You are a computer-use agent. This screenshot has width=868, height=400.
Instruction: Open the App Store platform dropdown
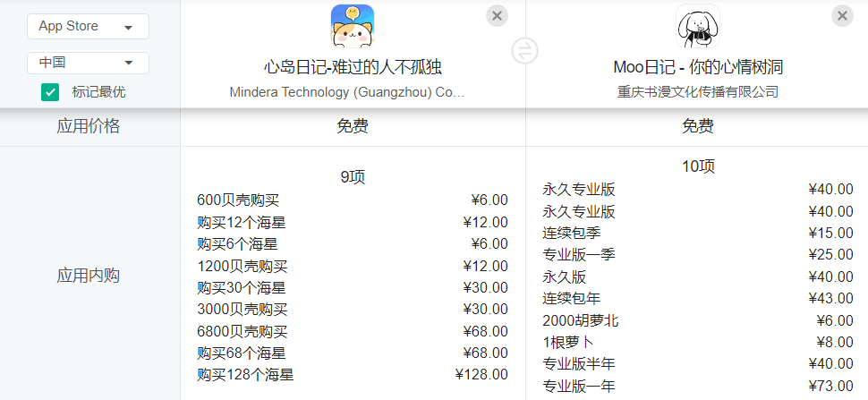(88, 26)
